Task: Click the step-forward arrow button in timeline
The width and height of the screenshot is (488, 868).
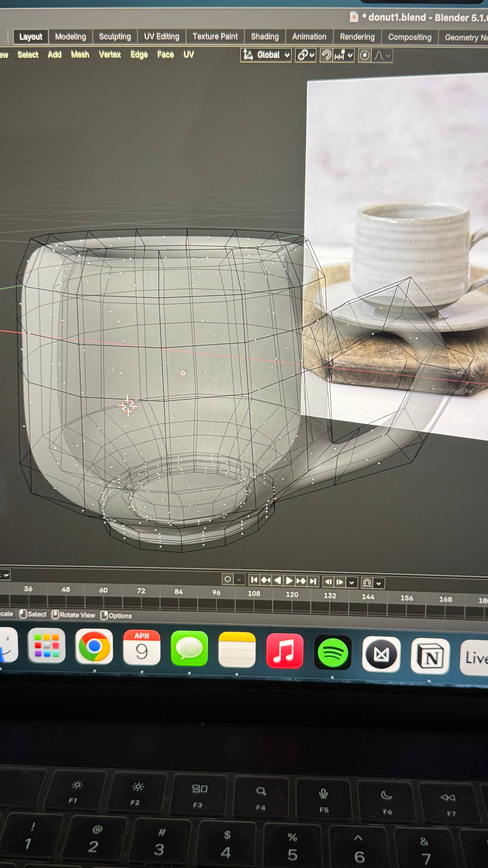Action: coord(340,582)
